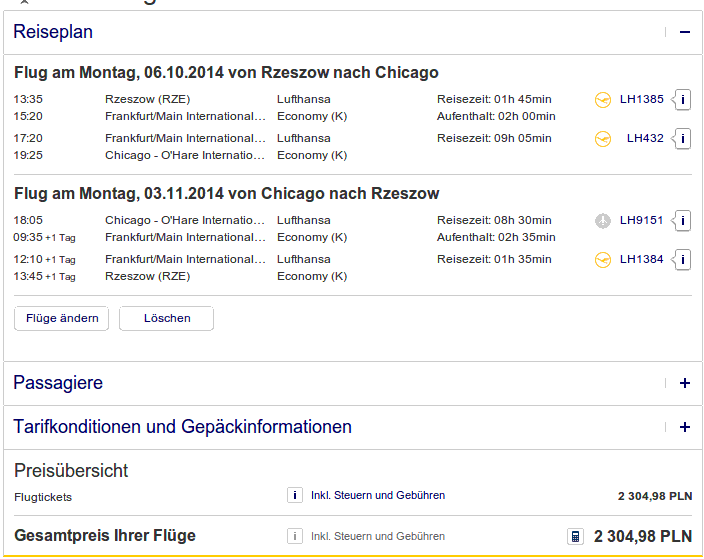The image size is (704, 559).
Task: Click Reisezeit: 01h 35min
Action: pyautogui.click(x=494, y=260)
